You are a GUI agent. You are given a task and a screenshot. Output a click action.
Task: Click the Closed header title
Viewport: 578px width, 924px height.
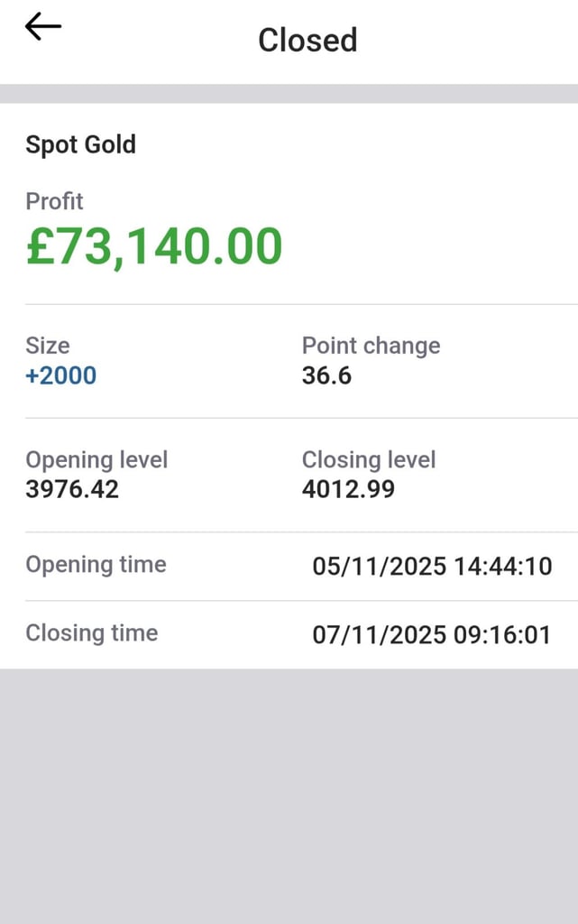tap(307, 39)
